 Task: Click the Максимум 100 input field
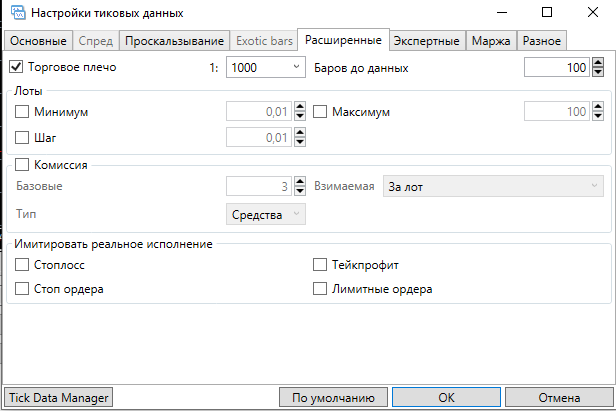click(557, 112)
